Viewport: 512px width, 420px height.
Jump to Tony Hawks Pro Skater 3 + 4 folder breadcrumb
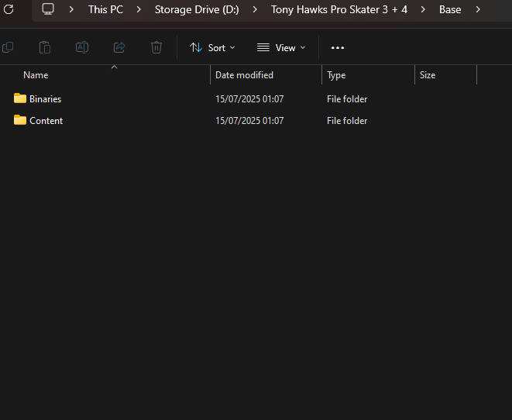click(x=338, y=9)
